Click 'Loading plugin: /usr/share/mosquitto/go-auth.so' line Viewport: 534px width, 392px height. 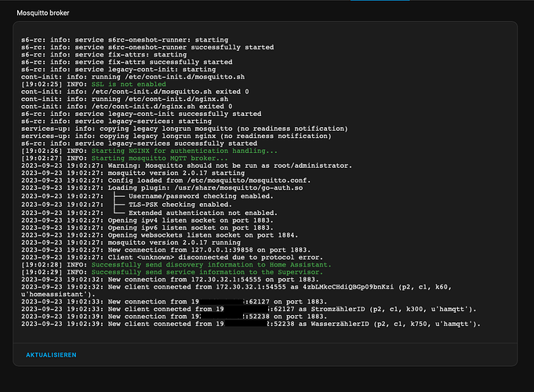162,187
